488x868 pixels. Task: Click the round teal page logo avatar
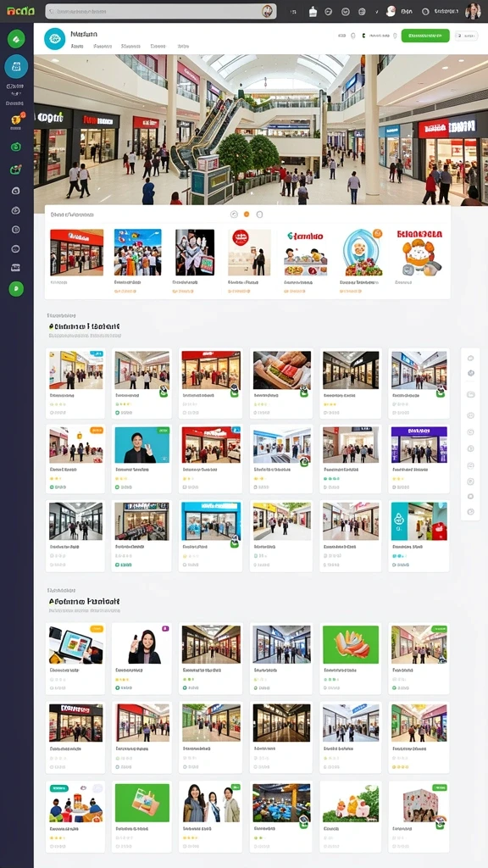tap(54, 39)
